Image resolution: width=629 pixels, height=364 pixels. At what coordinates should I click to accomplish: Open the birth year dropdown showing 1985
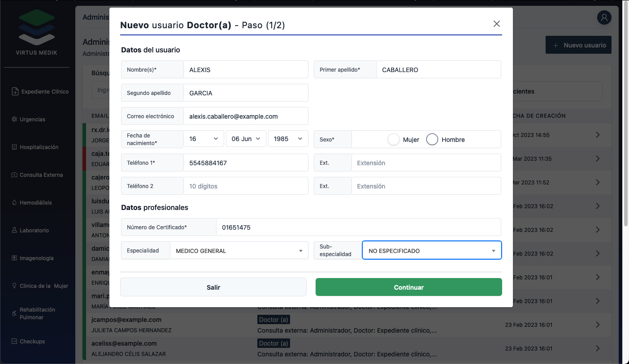click(288, 139)
